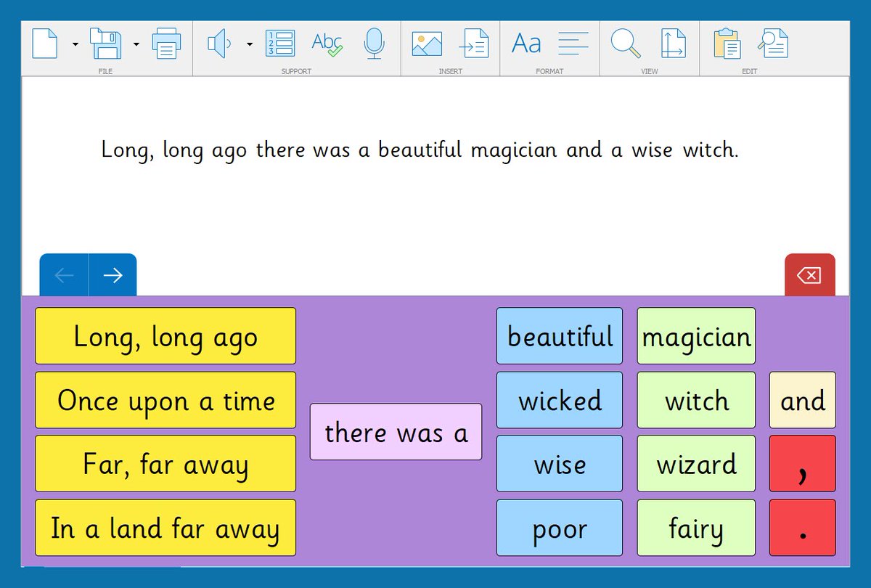The width and height of the screenshot is (871, 588).
Task: Click the word 'magician' in the document sentence
Action: [514, 151]
